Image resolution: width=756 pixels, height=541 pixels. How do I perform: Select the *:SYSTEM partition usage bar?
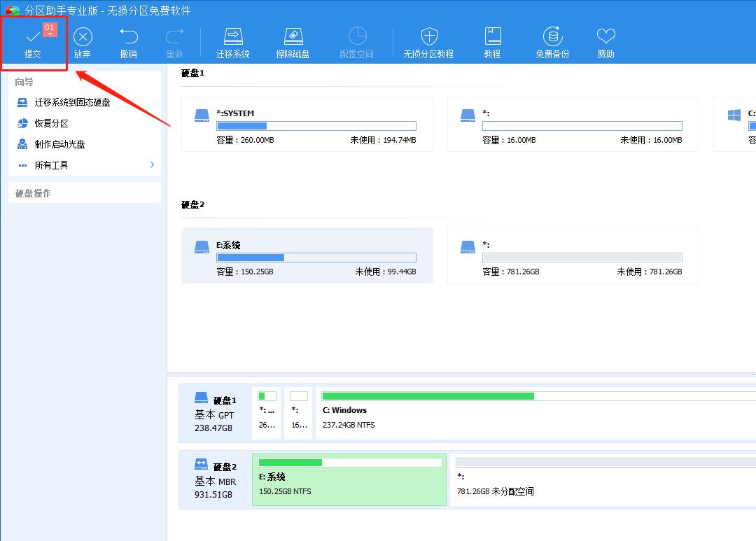click(316, 126)
